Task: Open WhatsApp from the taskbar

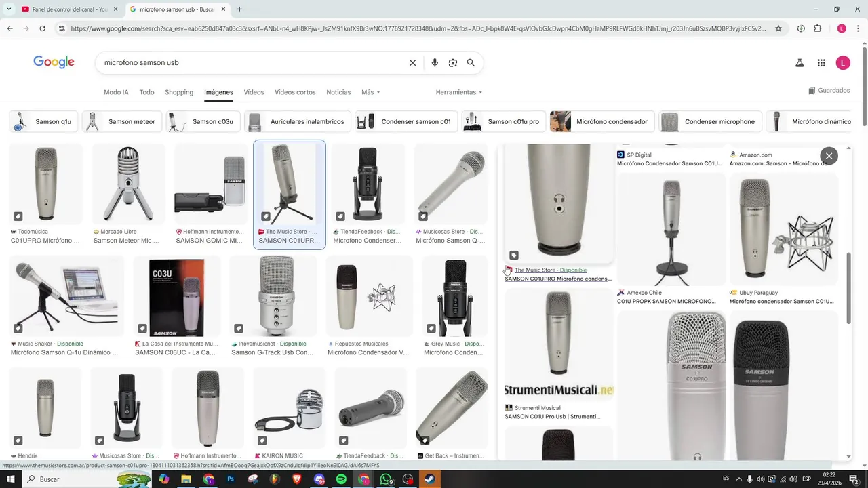Action: [386, 479]
